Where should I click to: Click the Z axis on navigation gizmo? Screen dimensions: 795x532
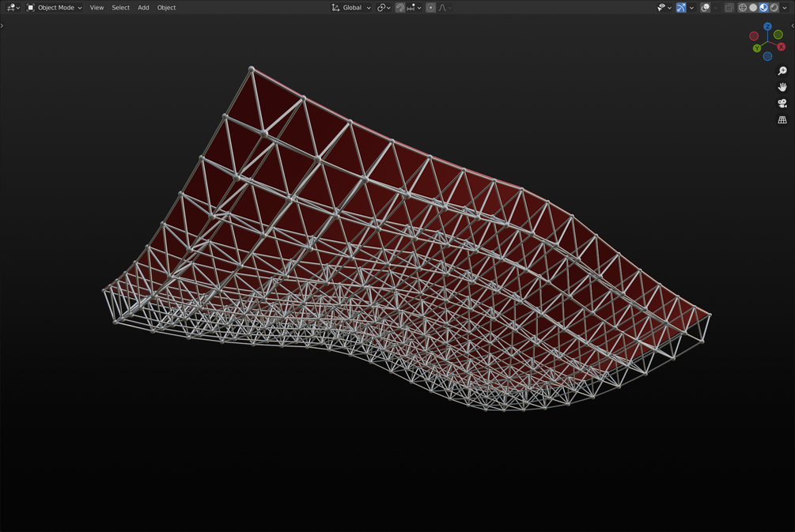coord(767,26)
